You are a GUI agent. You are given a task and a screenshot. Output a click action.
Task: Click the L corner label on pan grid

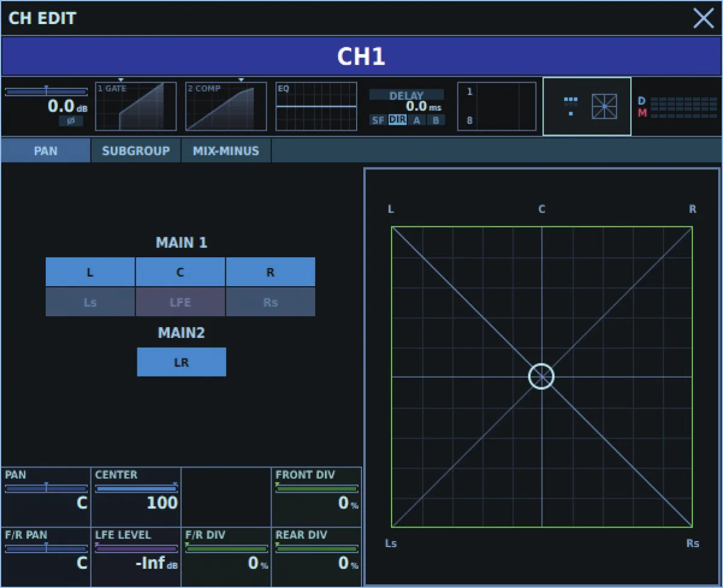(391, 209)
